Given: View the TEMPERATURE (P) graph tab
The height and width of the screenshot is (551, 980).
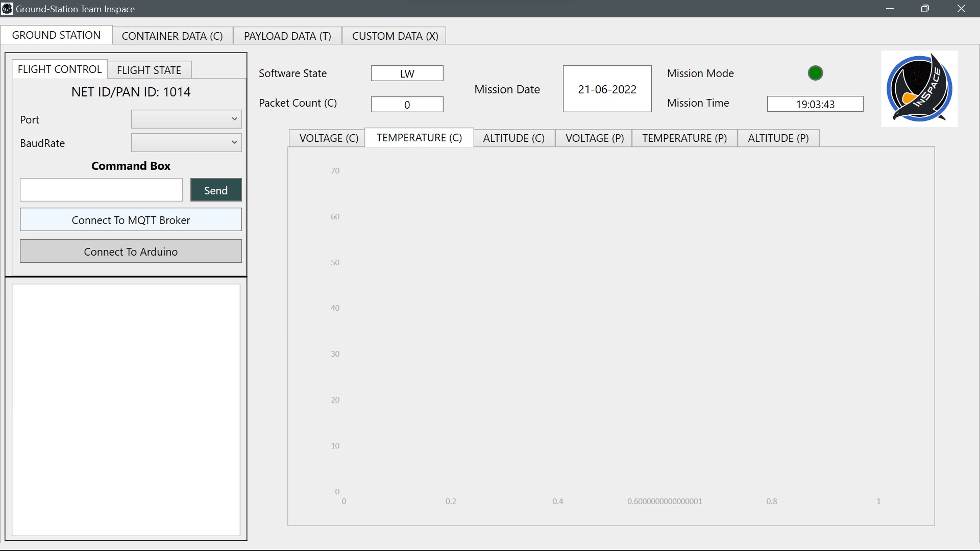Looking at the screenshot, I should pos(684,138).
